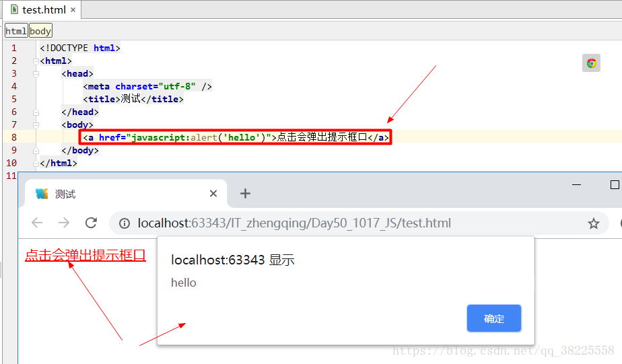
Task: Collapse the head tag fold marker
Action: pos(36,74)
